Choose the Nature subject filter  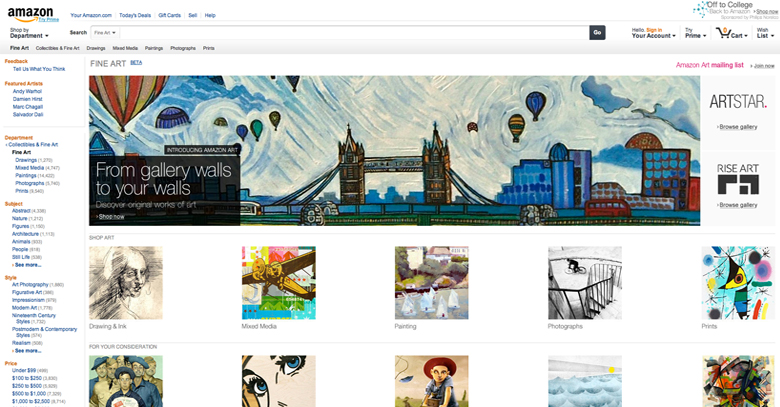point(19,218)
